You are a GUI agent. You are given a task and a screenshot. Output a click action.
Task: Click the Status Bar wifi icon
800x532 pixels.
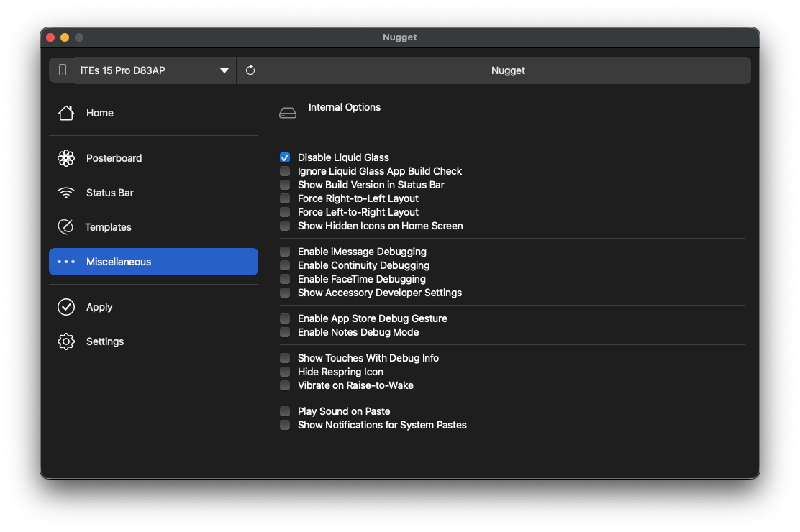tap(66, 193)
